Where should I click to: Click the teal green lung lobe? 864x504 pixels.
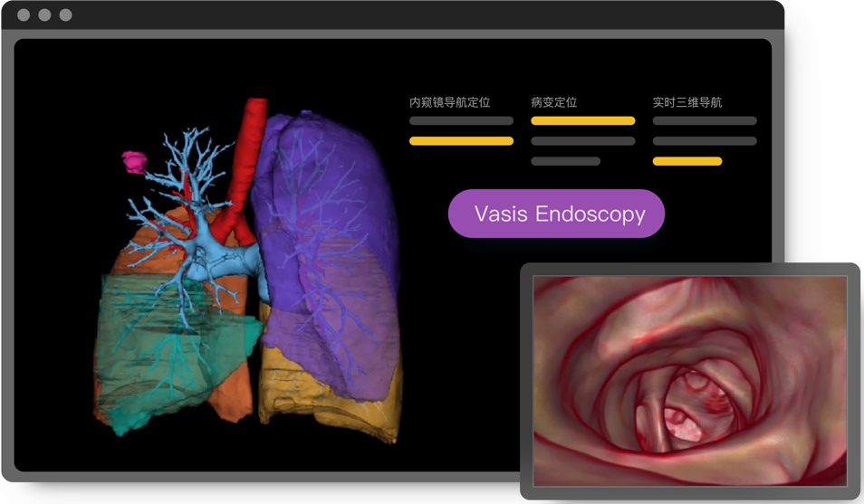154,362
